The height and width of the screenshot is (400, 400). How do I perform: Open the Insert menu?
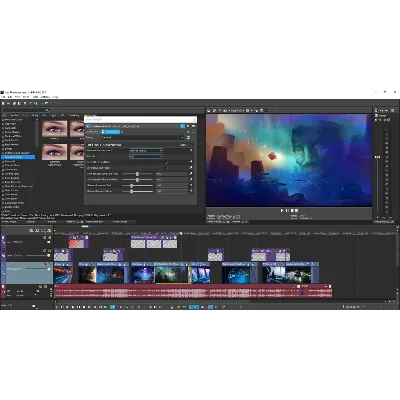point(27,97)
